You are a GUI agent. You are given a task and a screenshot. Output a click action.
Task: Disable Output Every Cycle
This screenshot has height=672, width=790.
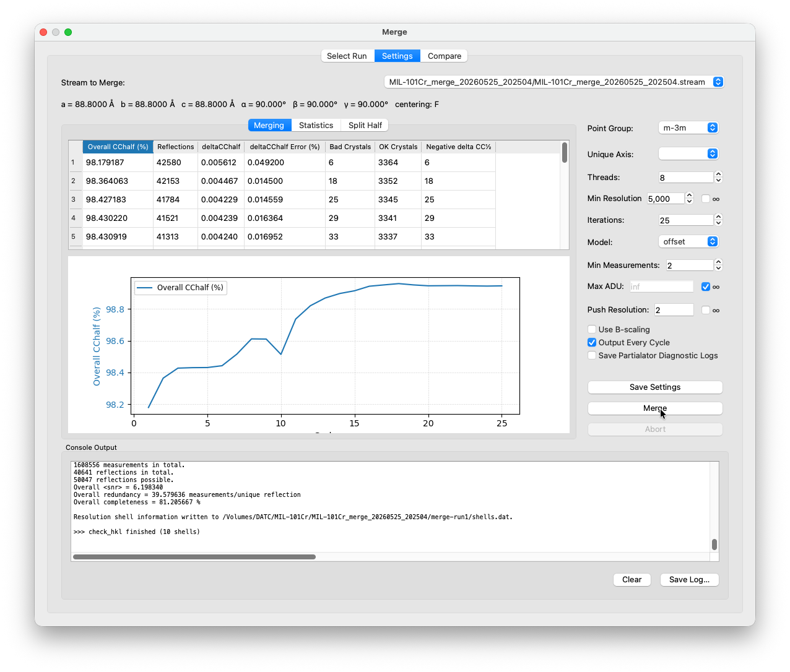(x=592, y=342)
